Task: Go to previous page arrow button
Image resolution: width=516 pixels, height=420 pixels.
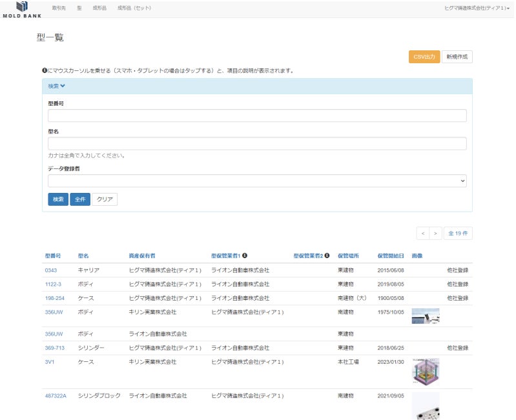Action: [422, 233]
